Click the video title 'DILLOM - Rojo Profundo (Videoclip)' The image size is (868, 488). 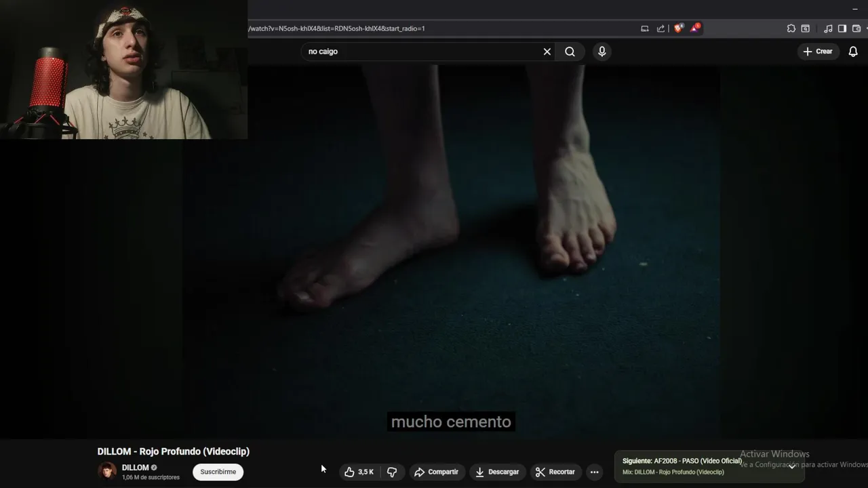[x=174, y=451]
